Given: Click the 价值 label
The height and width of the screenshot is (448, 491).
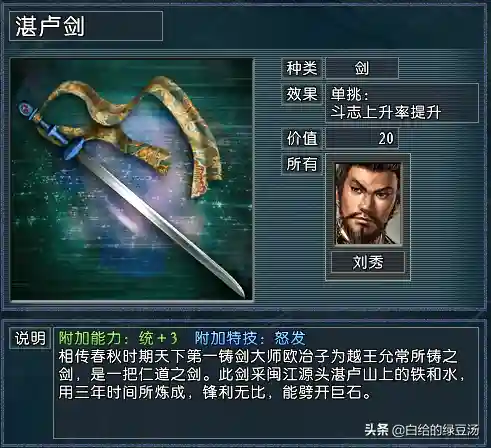Looking at the screenshot, I should pyautogui.click(x=302, y=138).
